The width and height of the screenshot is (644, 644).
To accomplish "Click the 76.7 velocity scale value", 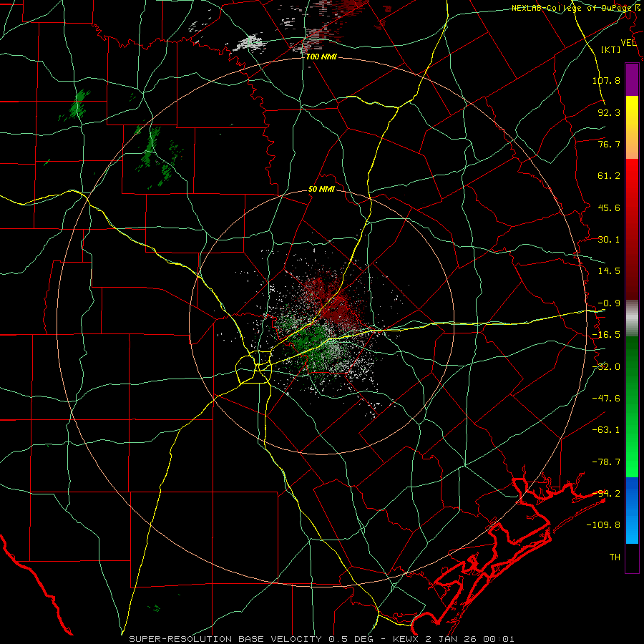I will tap(609, 144).
